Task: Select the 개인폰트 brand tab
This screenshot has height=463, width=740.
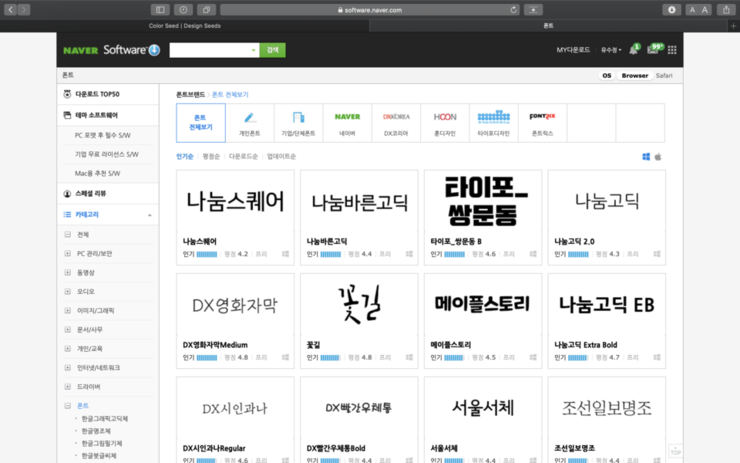Action: (250, 123)
